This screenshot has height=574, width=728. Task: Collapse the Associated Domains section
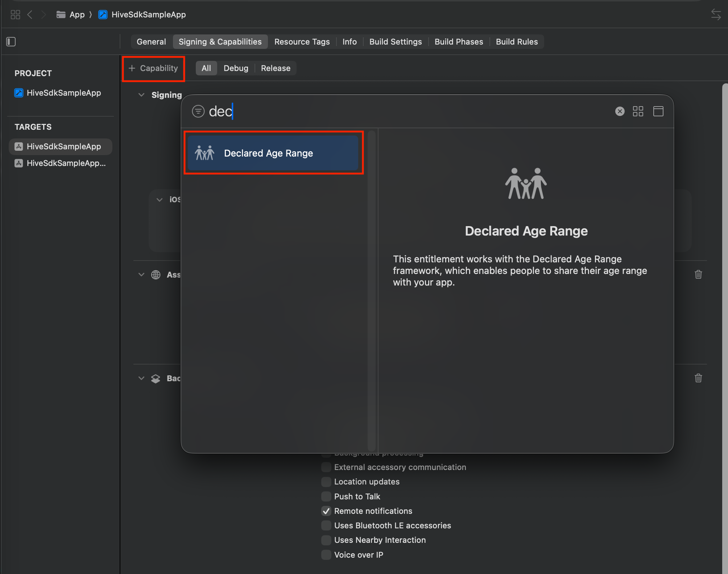pyautogui.click(x=141, y=275)
